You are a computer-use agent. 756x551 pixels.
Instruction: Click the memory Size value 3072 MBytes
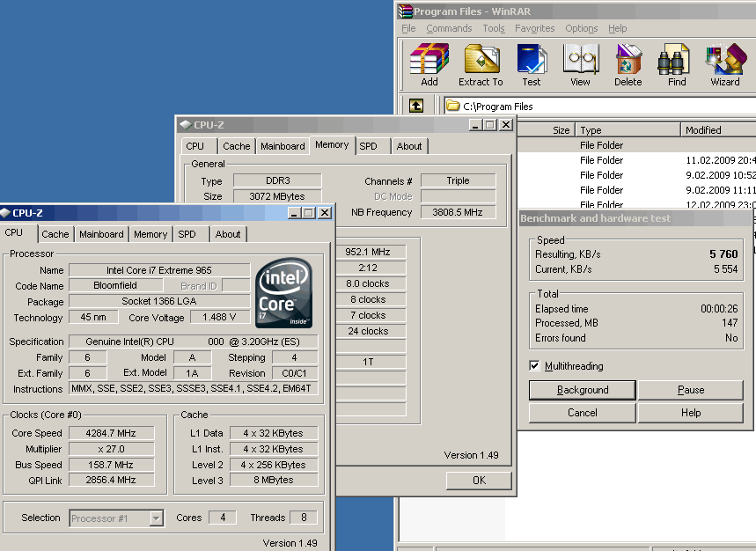coord(278,196)
